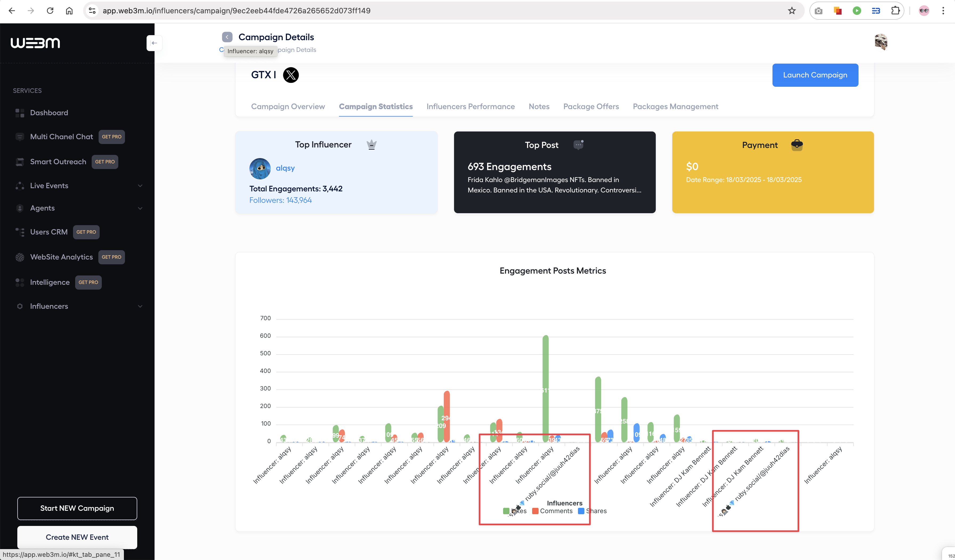This screenshot has width=955, height=560.
Task: Click the Dashboard sidebar icon
Action: coord(20,113)
